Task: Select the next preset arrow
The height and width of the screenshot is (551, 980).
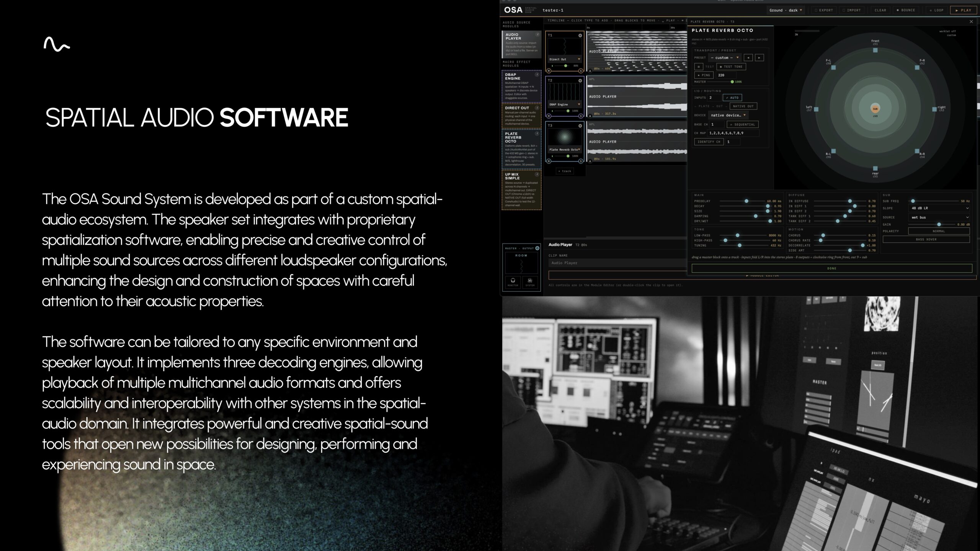Action: (x=759, y=58)
